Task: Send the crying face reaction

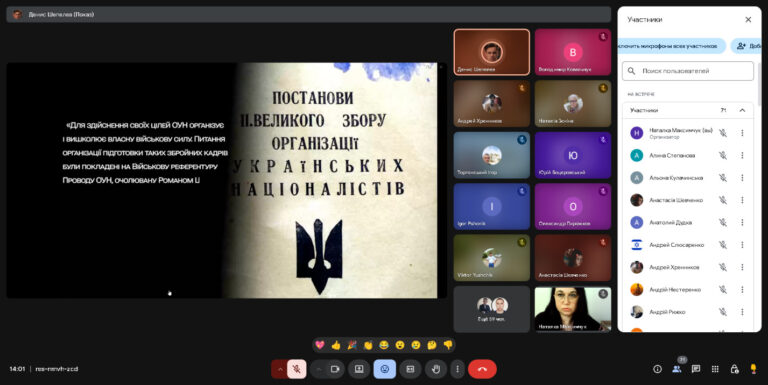Action: pyautogui.click(x=416, y=345)
